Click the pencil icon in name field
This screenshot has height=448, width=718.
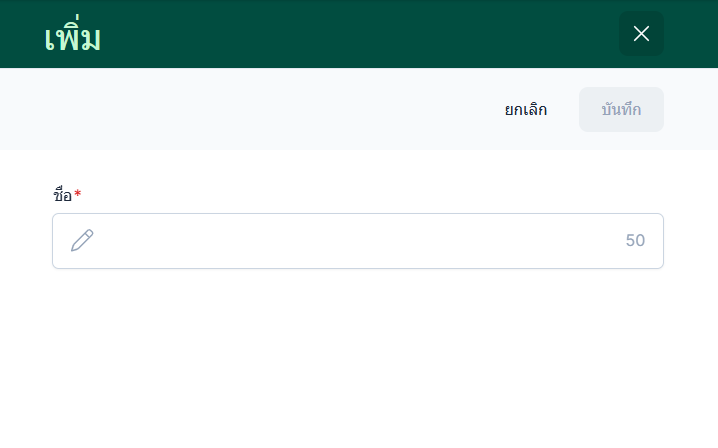[82, 240]
